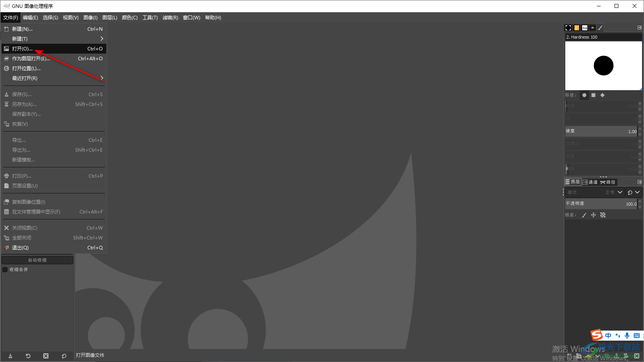Open the 滤镜(R) menu
644x362 pixels.
pos(170,18)
